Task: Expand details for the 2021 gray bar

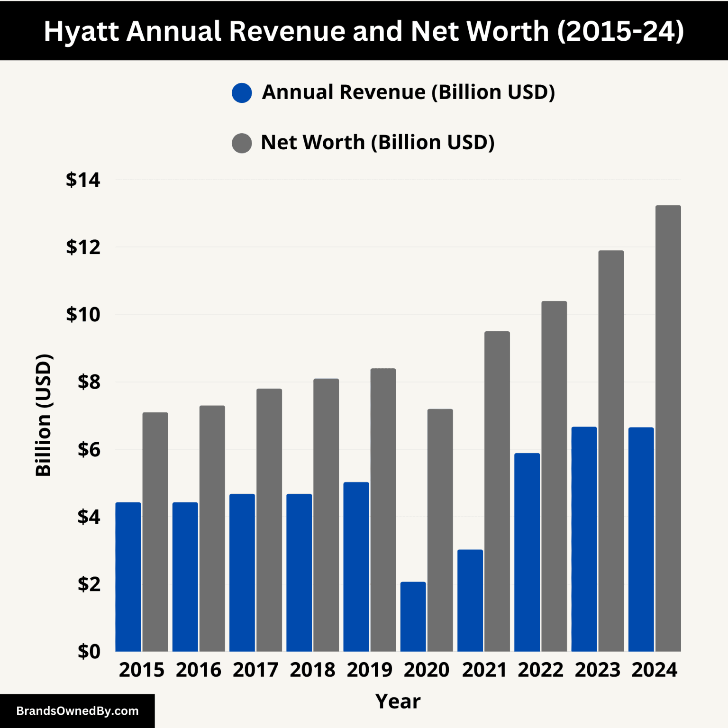Action: point(497,498)
